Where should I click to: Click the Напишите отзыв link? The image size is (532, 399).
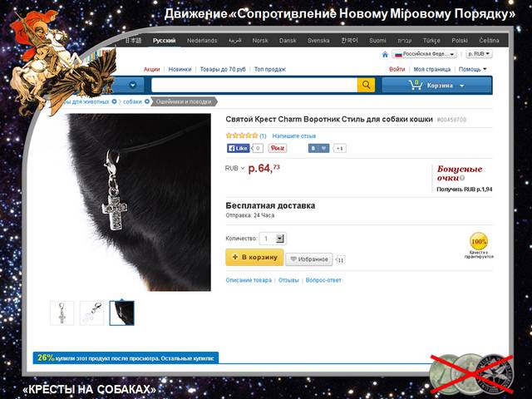tap(293, 136)
